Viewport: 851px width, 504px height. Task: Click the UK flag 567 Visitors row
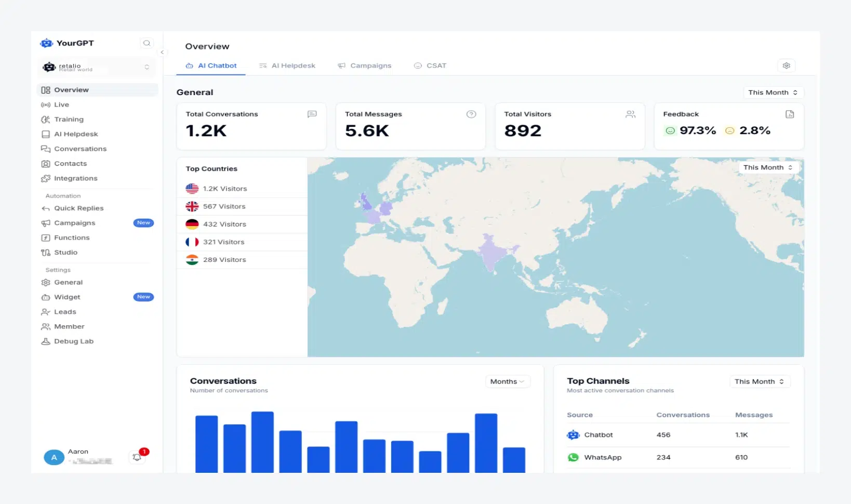[x=242, y=206]
